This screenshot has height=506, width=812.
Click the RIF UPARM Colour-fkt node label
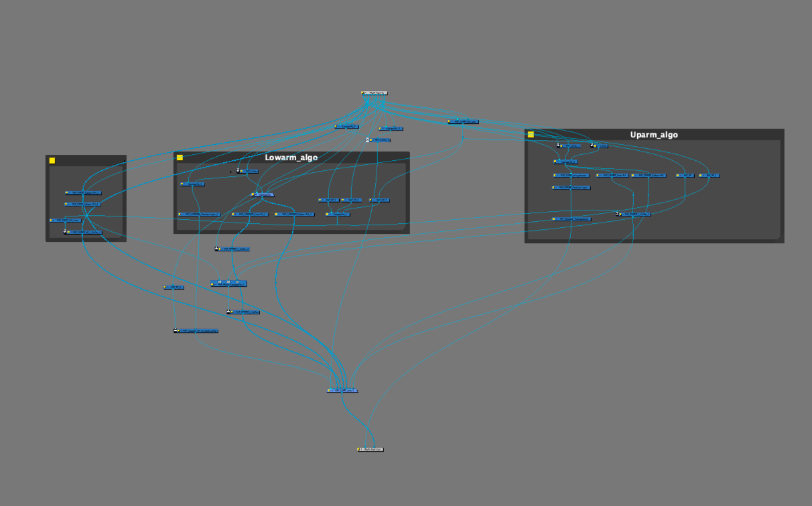point(649,175)
